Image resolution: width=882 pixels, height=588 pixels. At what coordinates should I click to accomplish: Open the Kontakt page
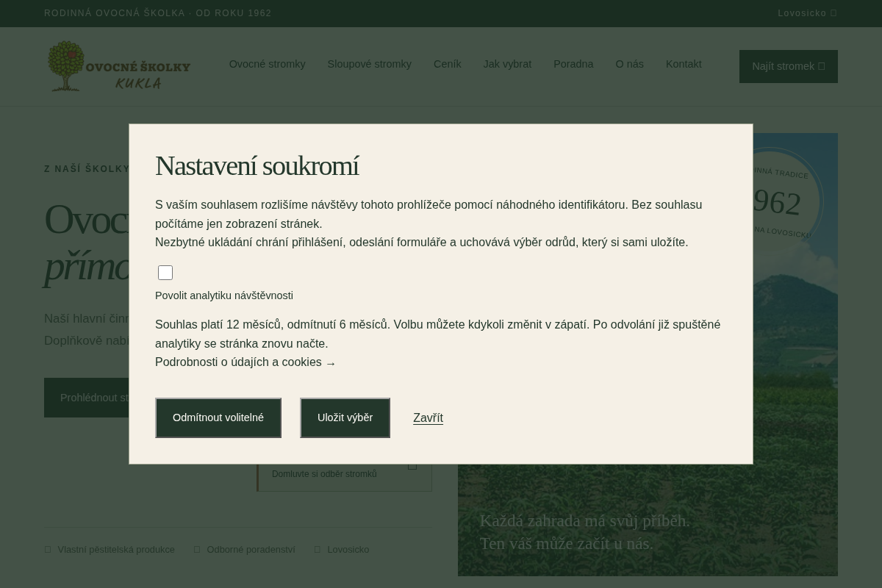[x=684, y=64]
